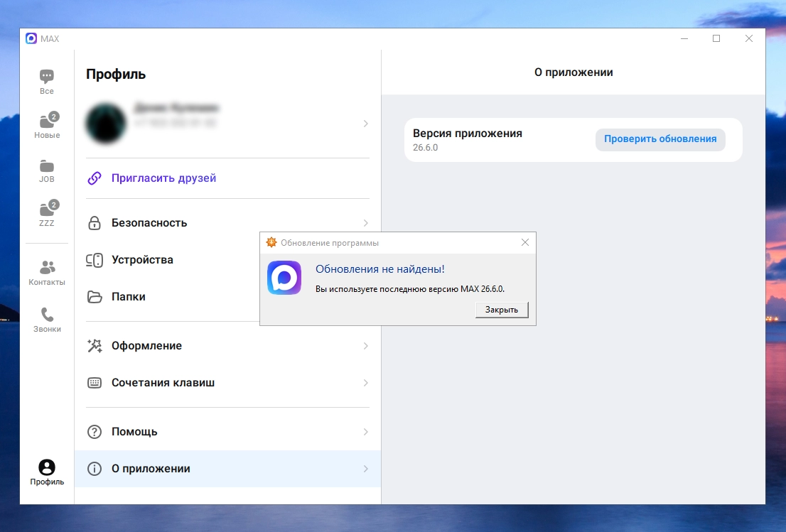Click the Обновление программы dialog title
This screenshot has height=532, width=786.
pos(329,243)
